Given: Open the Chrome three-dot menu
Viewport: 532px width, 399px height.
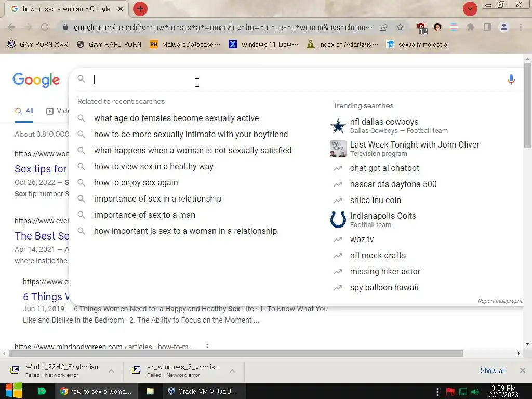Looking at the screenshot, I should tap(521, 27).
